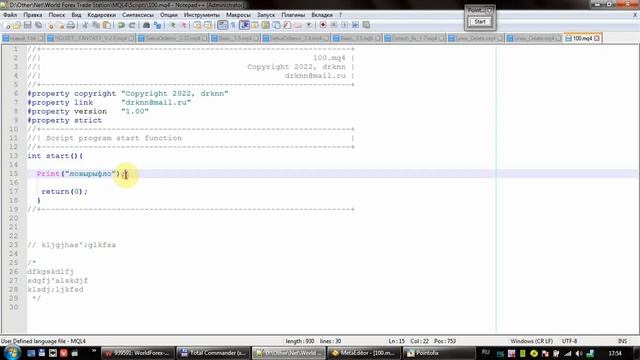The height and width of the screenshot is (360, 640).
Task: Click the Open file folder icon
Action: pyautogui.click(x=17, y=25)
